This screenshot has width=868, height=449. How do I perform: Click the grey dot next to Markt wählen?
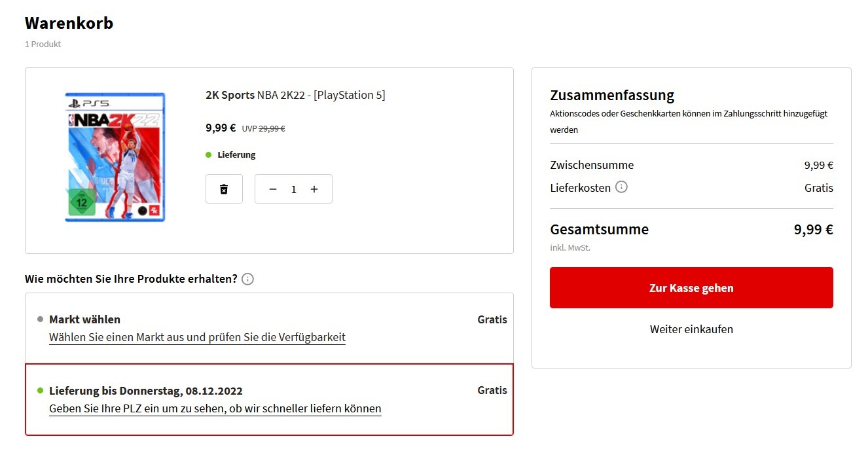(x=41, y=319)
